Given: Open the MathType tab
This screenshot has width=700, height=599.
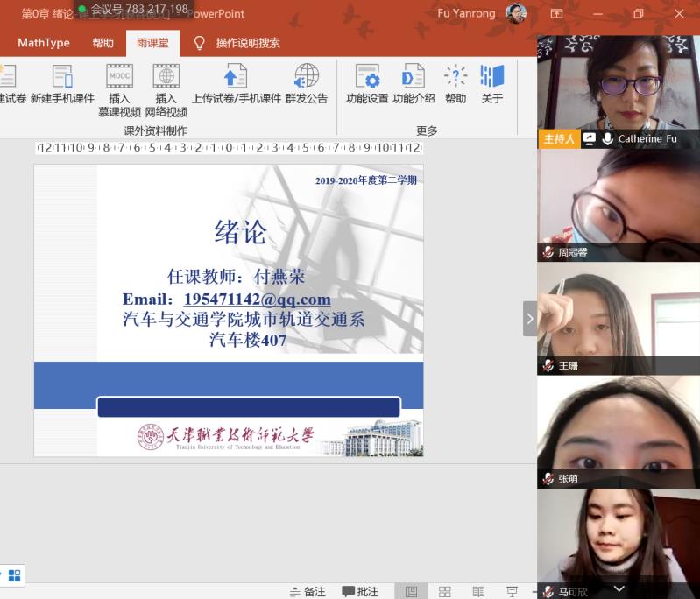Looking at the screenshot, I should click(44, 43).
